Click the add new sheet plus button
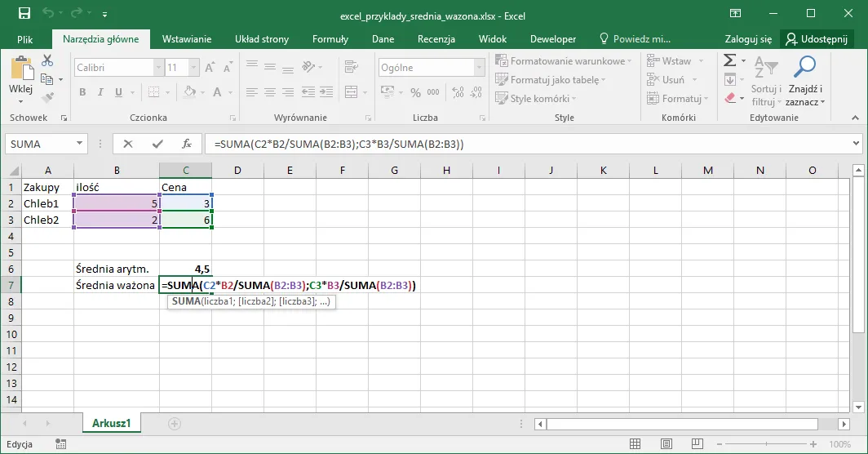 click(x=175, y=424)
